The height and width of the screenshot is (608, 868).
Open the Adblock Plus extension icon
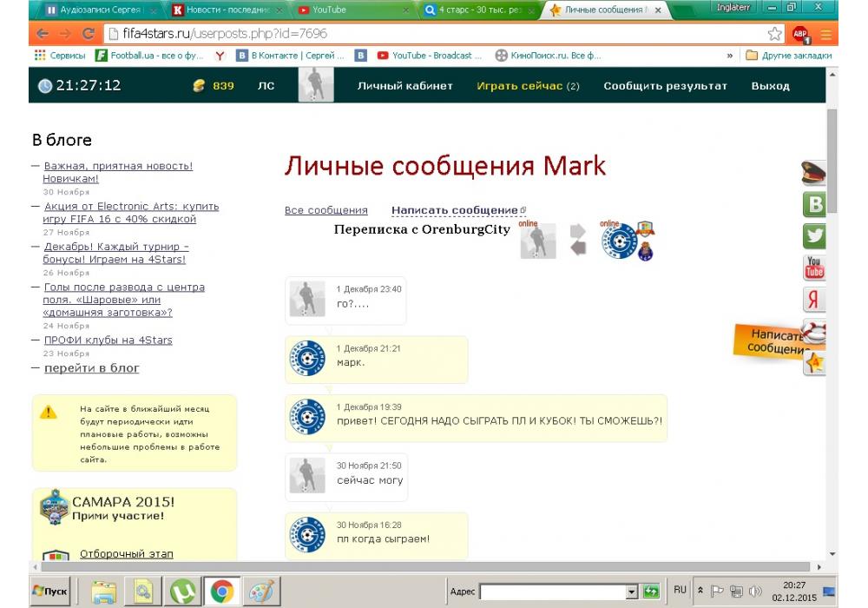point(799,34)
